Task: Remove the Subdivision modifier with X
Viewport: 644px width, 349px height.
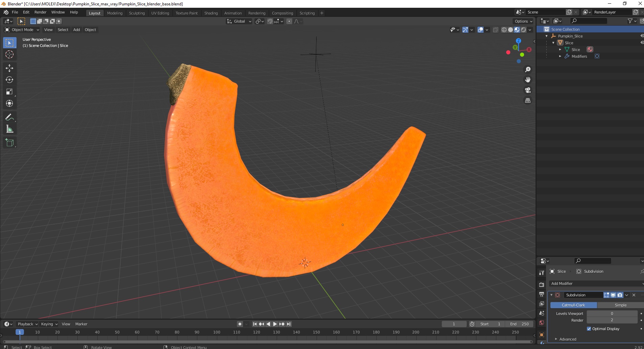Action: click(634, 295)
